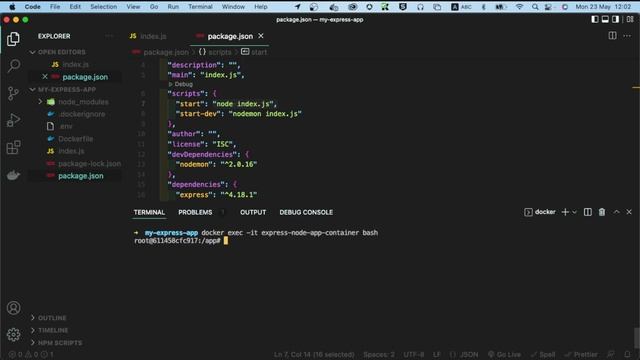Viewport: 640px width, 360px height.
Task: Kill terminal with trash icon
Action: click(602, 212)
